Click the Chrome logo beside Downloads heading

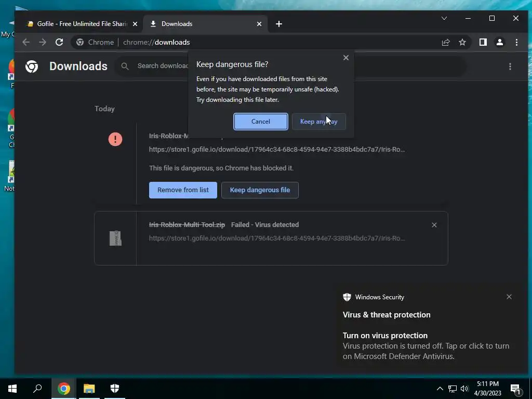[x=32, y=66]
